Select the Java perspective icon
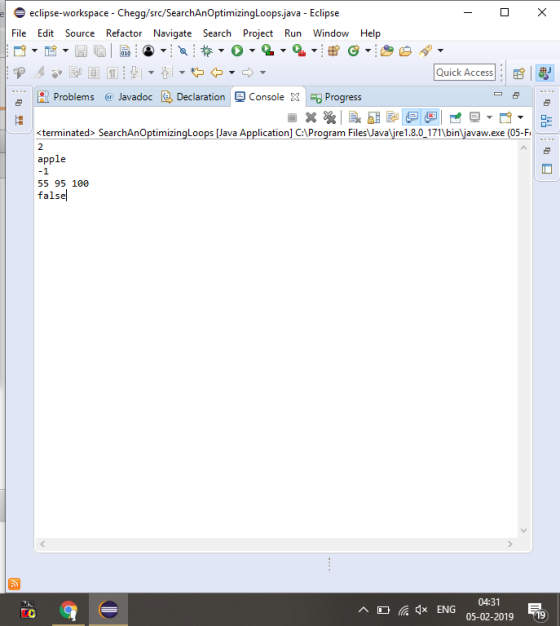The width and height of the screenshot is (560, 626). (x=545, y=73)
